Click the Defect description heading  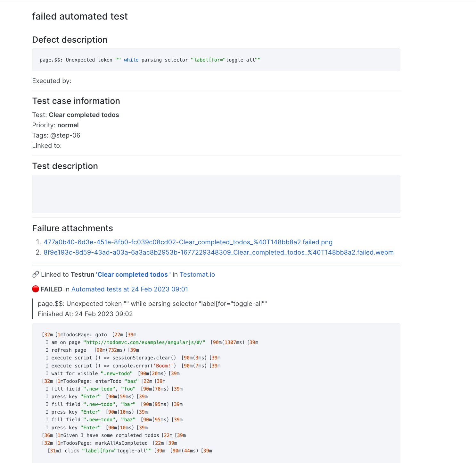click(x=70, y=40)
